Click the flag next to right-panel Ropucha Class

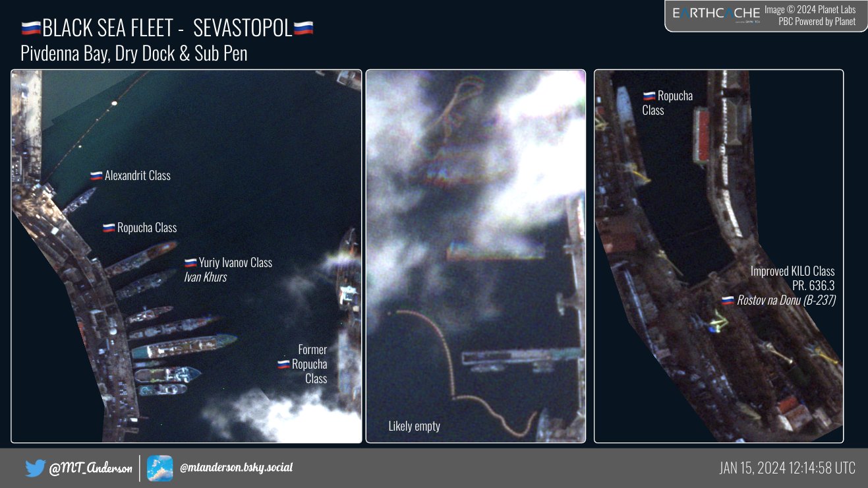point(649,96)
